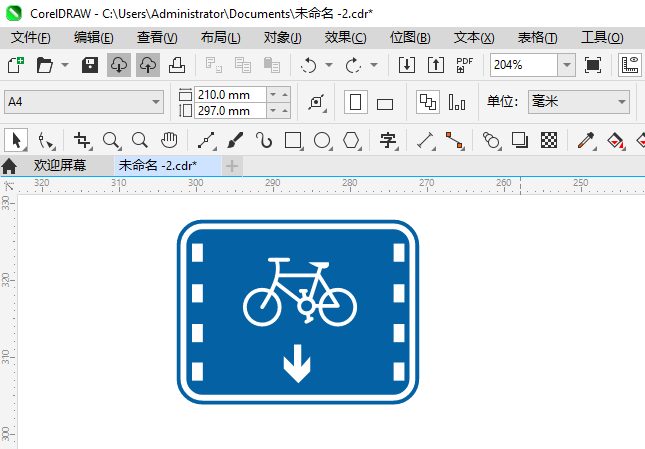
Task: Decrease page height with stepper down arrow
Action: click(x=273, y=111)
